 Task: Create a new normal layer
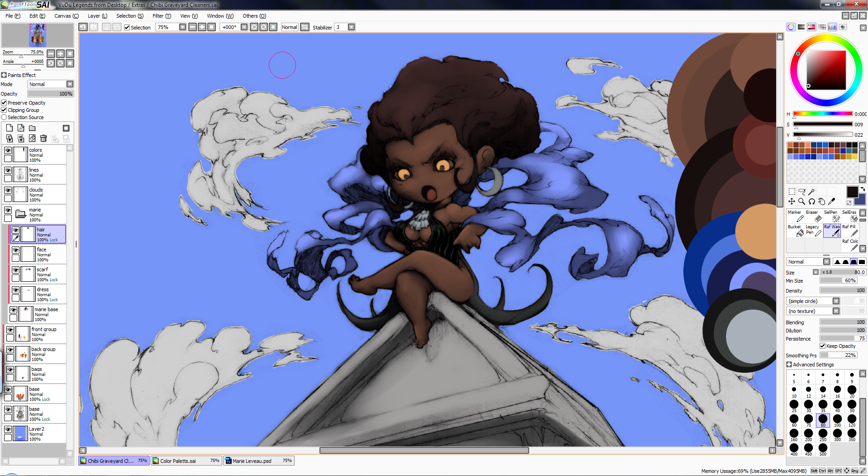[10, 128]
